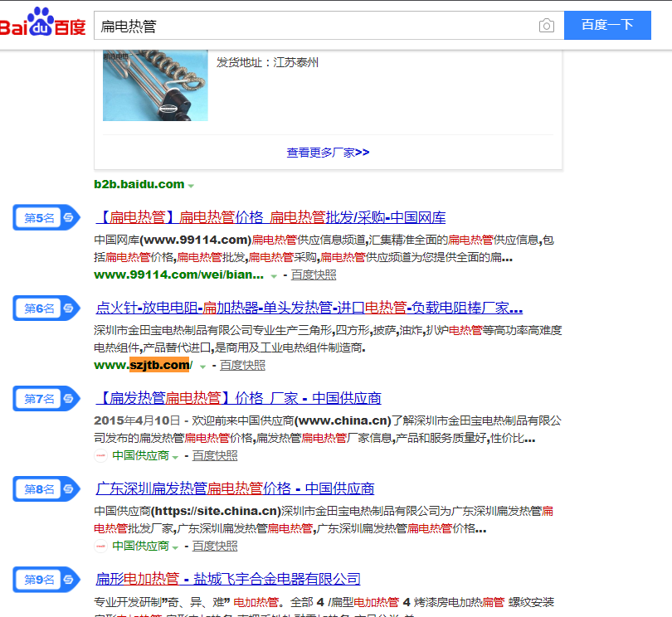Click 中国供应商 source under 8th result
The image size is (672, 617).
coord(140,546)
